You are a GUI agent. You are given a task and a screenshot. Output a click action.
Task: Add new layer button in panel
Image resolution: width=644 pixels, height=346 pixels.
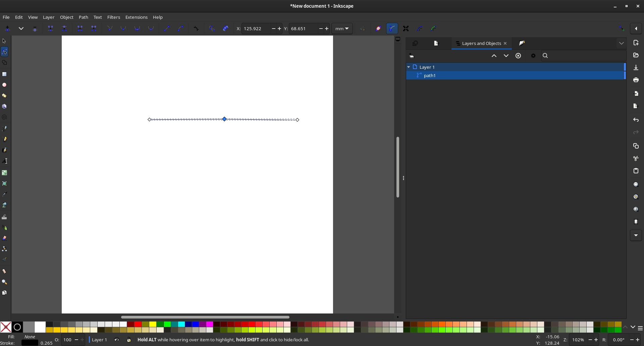click(412, 56)
